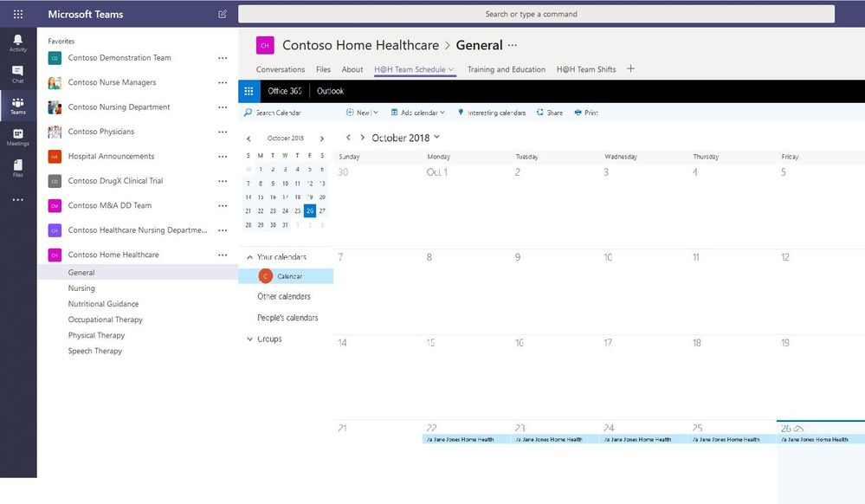Click the Share calendar toolbar button

(550, 113)
